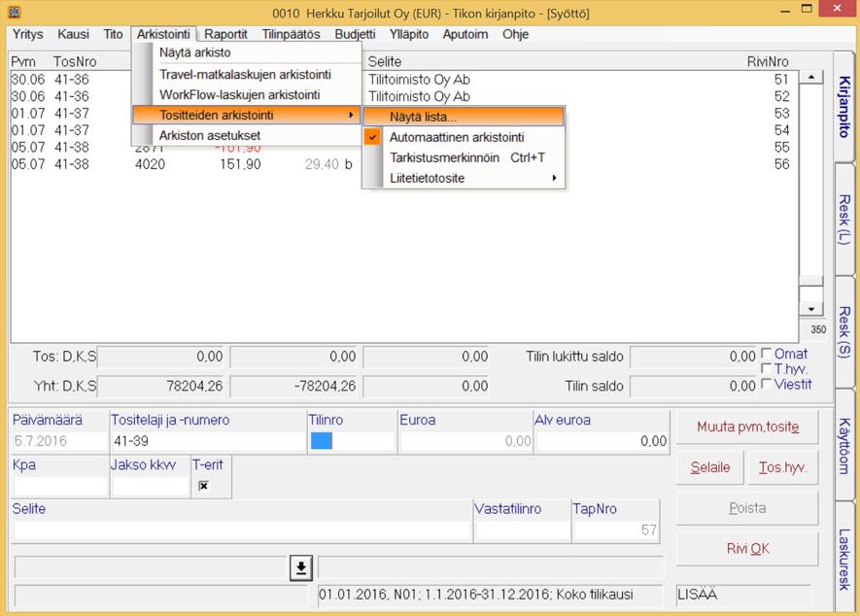Image resolution: width=860 pixels, height=616 pixels.
Task: Choose Travel-matkalaskujen arkistointi
Action: (246, 75)
